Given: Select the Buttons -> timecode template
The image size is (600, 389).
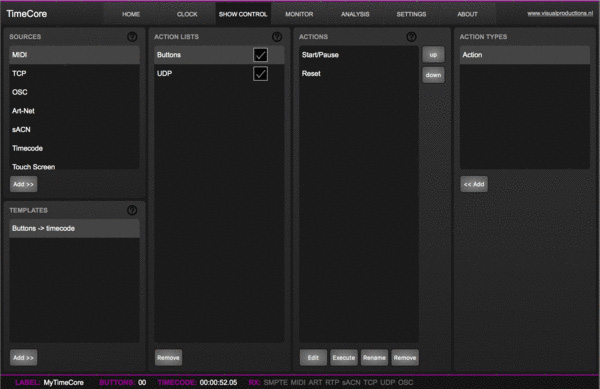Looking at the screenshot, I should click(x=74, y=228).
